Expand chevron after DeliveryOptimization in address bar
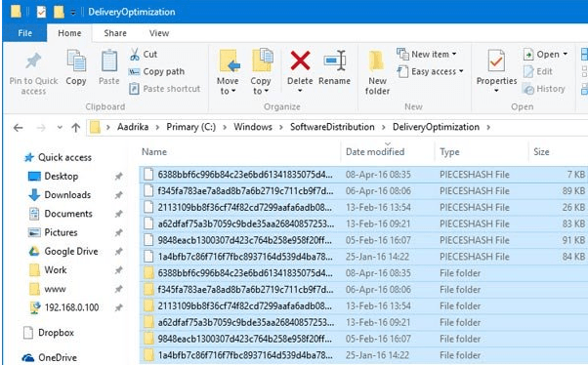Viewport: 588px width, 365px height. click(x=488, y=128)
